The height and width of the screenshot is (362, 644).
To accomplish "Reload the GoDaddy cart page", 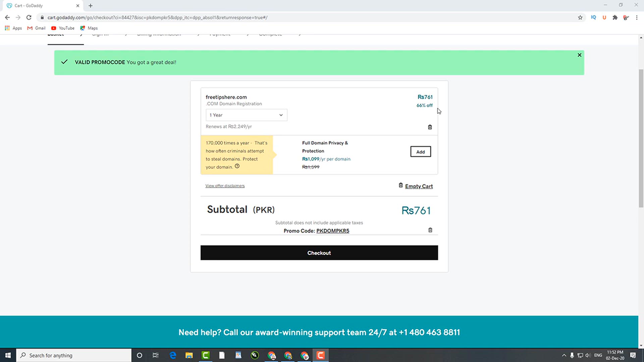I will tap(29, 17).
